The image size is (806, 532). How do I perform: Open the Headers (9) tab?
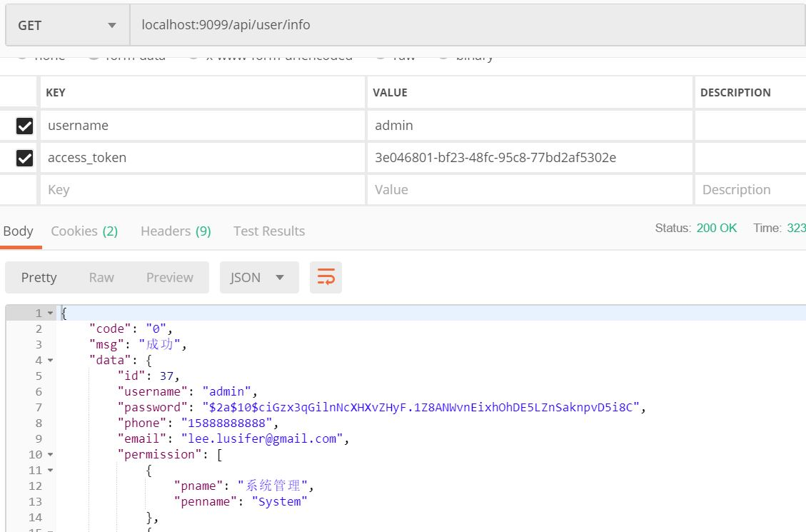pos(176,231)
